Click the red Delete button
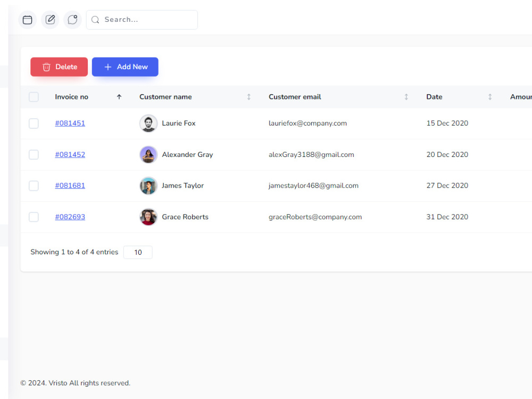The width and height of the screenshot is (532, 399). [59, 67]
